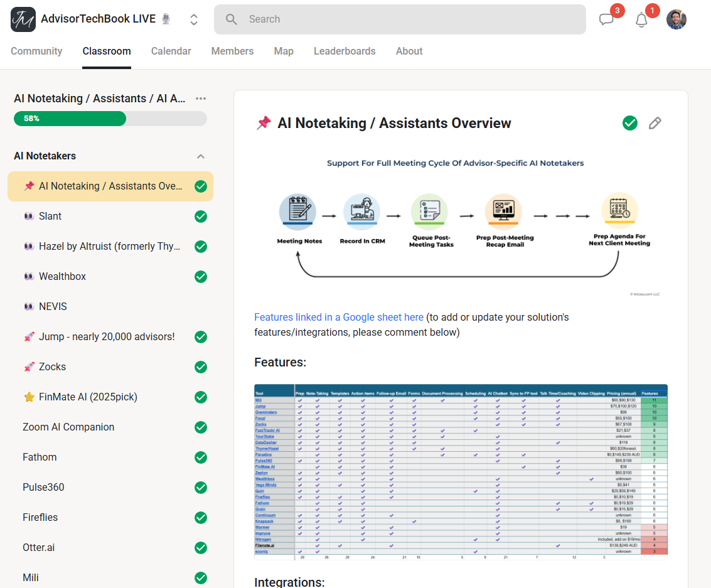
Task: Open the user profile avatar
Action: (676, 19)
